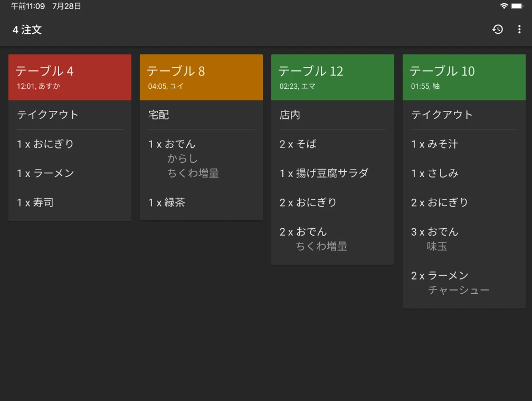Expand details of the おでん item on テーブル 8
532x401 pixels.
[x=172, y=144]
